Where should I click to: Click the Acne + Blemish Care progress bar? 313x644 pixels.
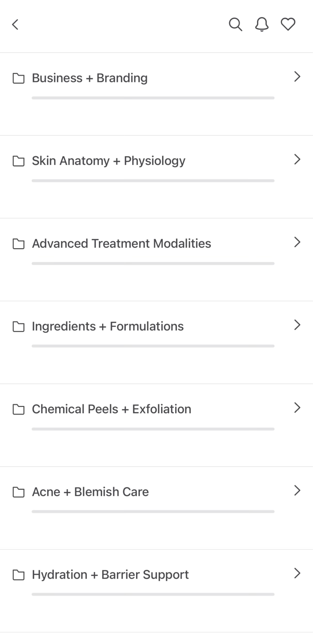click(x=153, y=512)
